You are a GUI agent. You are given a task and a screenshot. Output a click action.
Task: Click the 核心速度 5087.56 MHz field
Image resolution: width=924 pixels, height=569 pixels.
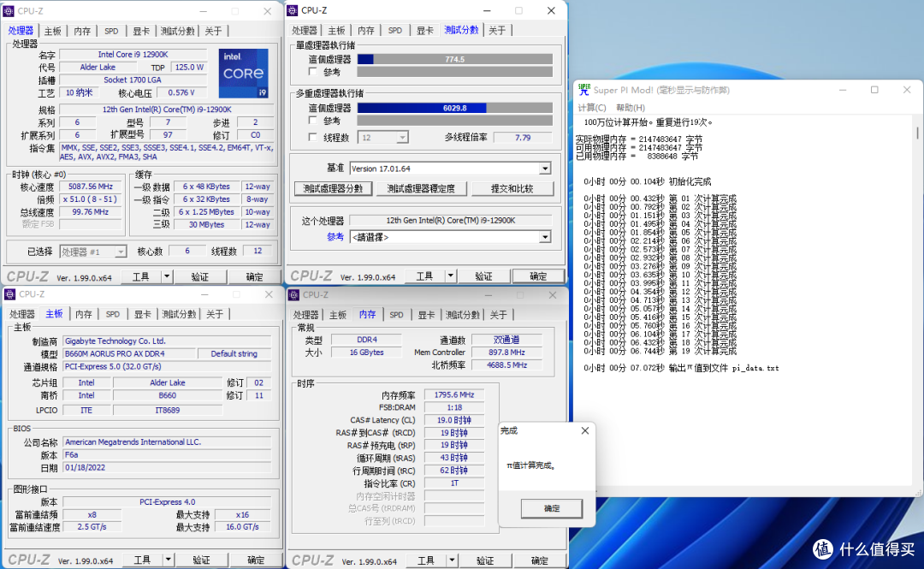91,187
